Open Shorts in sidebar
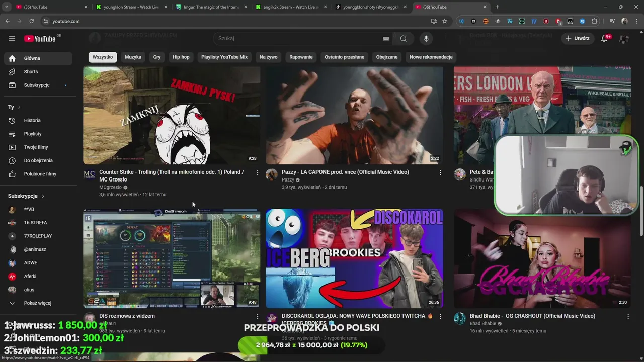The image size is (644, 362). tap(38, 72)
